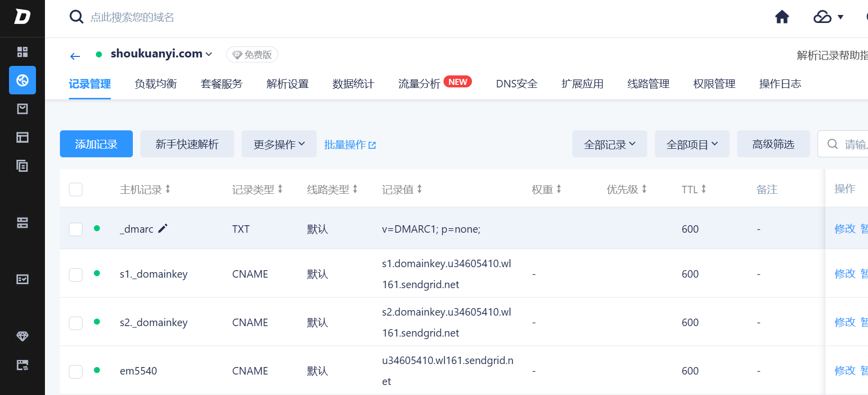Open the 更多操作 dropdown
Image resolution: width=868 pixels, height=395 pixels.
(279, 144)
